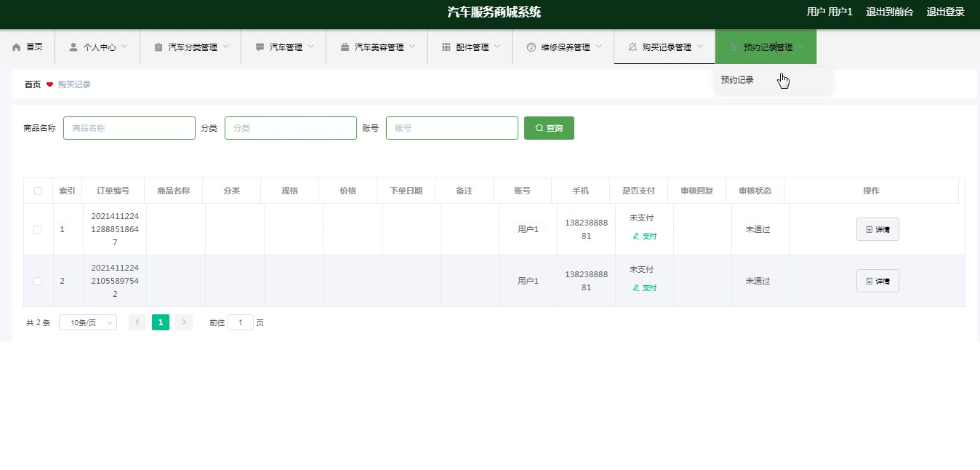Click the clipboard icon beside 汽车分类管理
This screenshot has width=980, height=470.
[158, 47]
